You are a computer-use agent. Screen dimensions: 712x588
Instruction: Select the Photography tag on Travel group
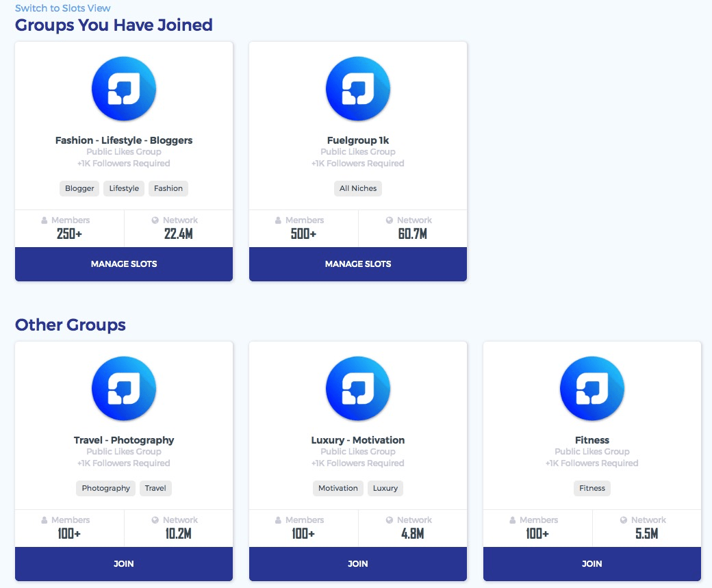coord(105,488)
